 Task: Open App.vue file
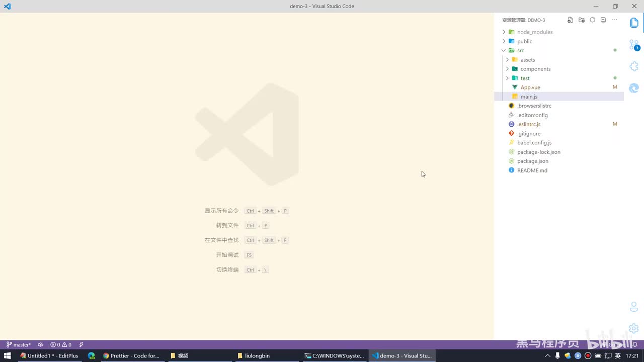(x=559, y=87)
